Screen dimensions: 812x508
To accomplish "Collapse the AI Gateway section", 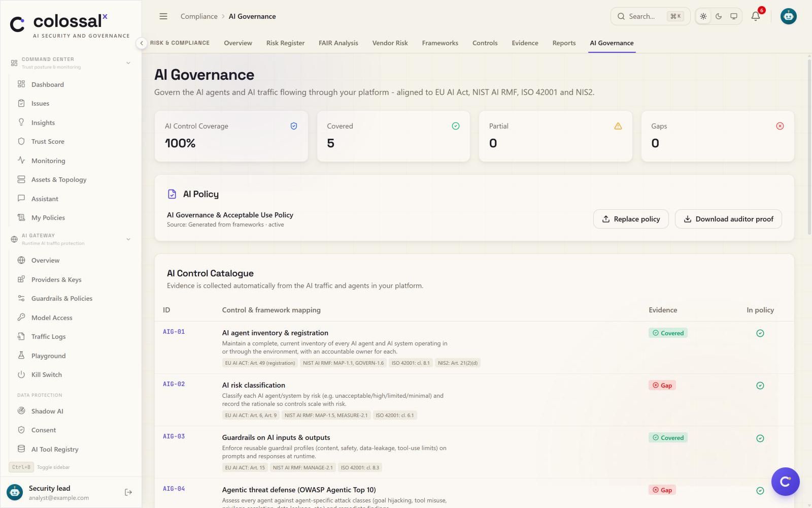I will 128,239.
